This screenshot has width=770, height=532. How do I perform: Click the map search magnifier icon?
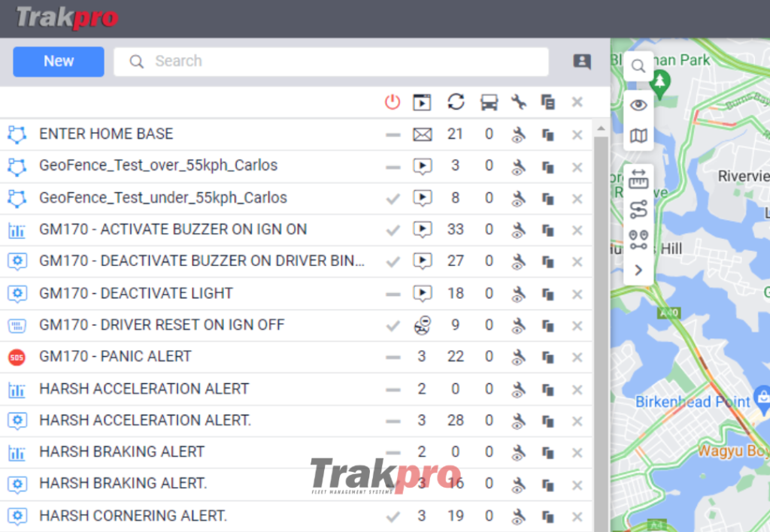click(x=638, y=66)
